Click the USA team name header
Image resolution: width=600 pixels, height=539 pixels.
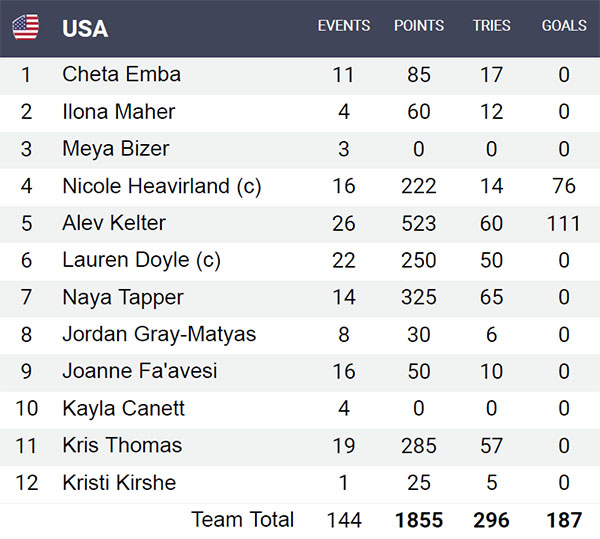85,28
